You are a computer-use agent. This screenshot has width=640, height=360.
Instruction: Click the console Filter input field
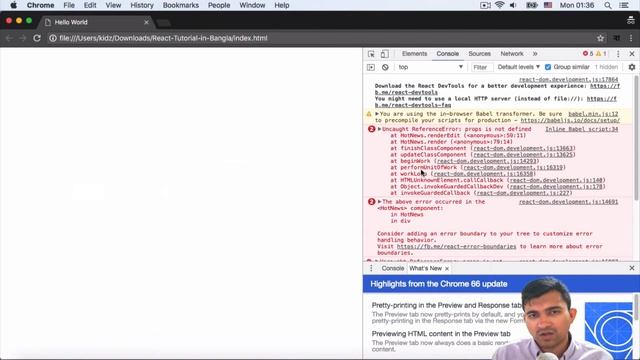(481, 67)
